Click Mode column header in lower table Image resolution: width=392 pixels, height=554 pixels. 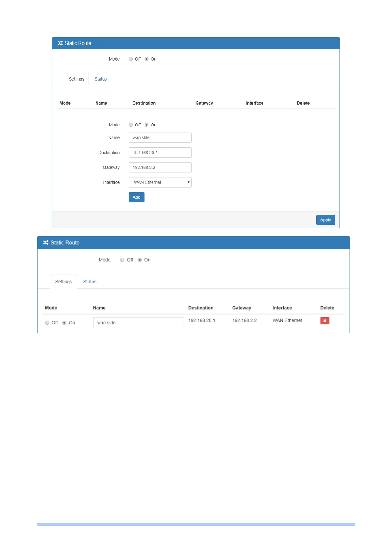pos(51,308)
